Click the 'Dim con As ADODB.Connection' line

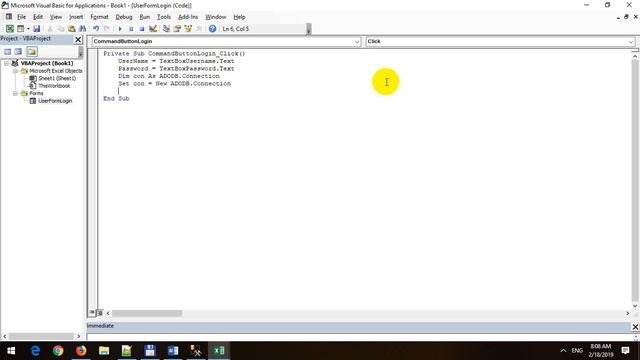(x=169, y=76)
